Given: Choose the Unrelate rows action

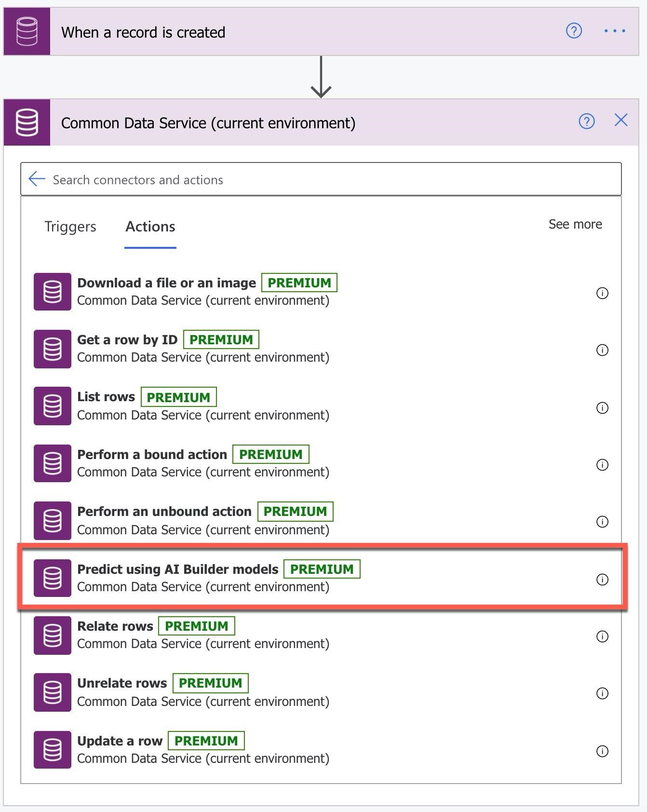Looking at the screenshot, I should click(x=321, y=692).
